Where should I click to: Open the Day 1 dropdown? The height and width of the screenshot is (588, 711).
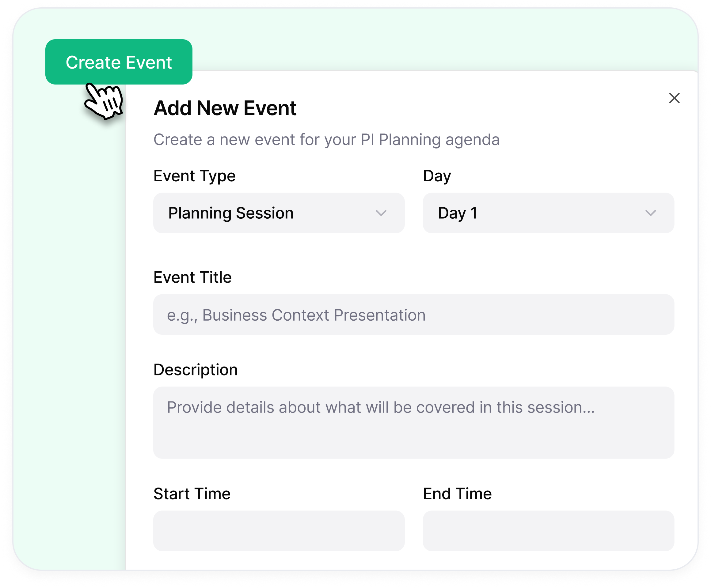click(x=548, y=213)
